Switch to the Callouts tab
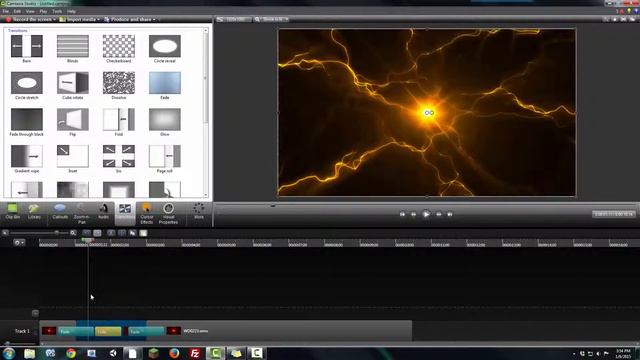Image resolution: width=640 pixels, height=360 pixels. (60, 212)
